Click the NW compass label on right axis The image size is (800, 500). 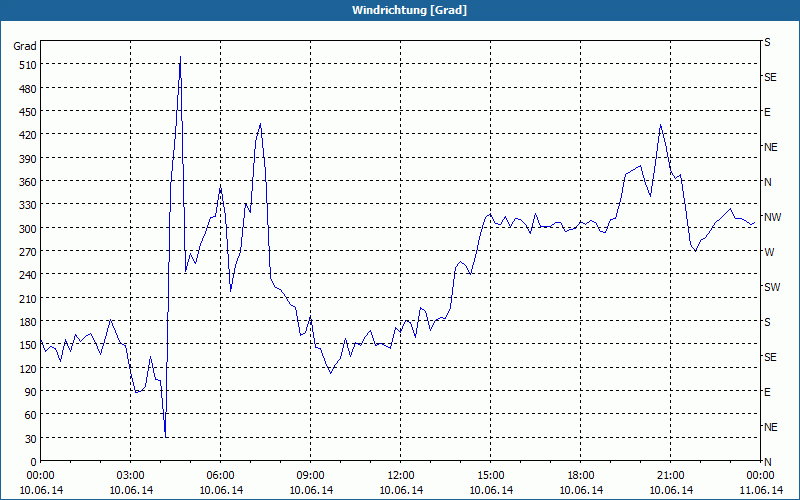(x=772, y=217)
